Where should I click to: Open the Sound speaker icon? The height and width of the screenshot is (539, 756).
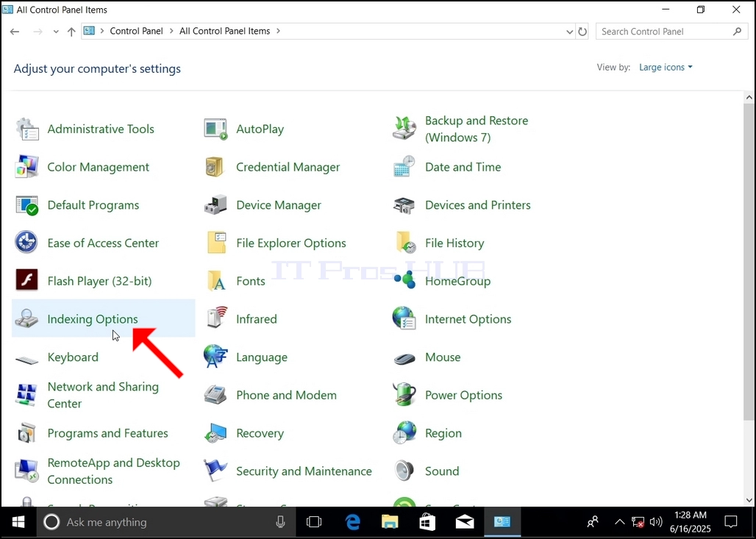pos(404,471)
